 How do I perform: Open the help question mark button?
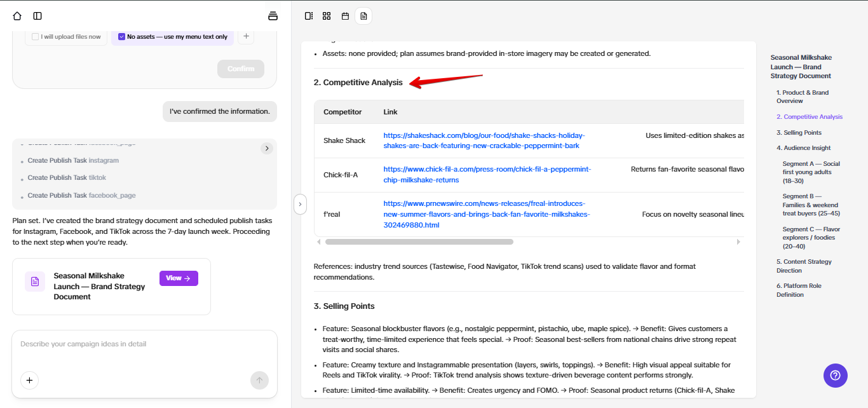[x=835, y=376]
